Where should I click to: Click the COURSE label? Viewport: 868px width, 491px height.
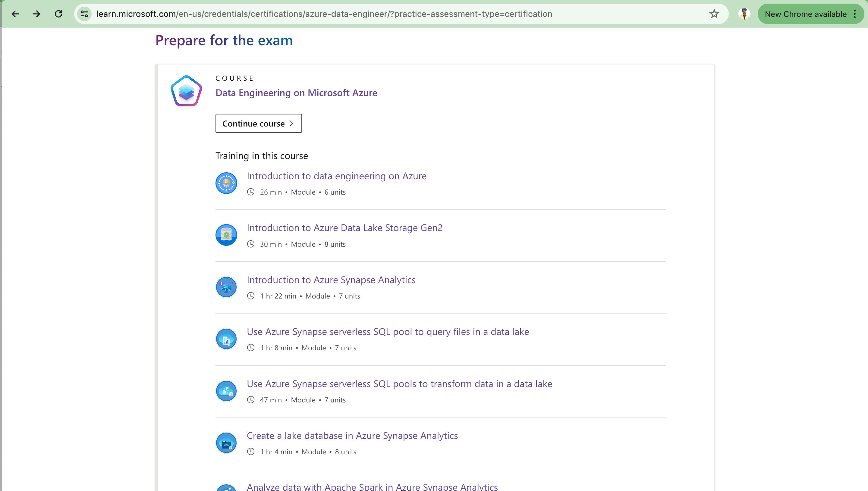tap(234, 78)
